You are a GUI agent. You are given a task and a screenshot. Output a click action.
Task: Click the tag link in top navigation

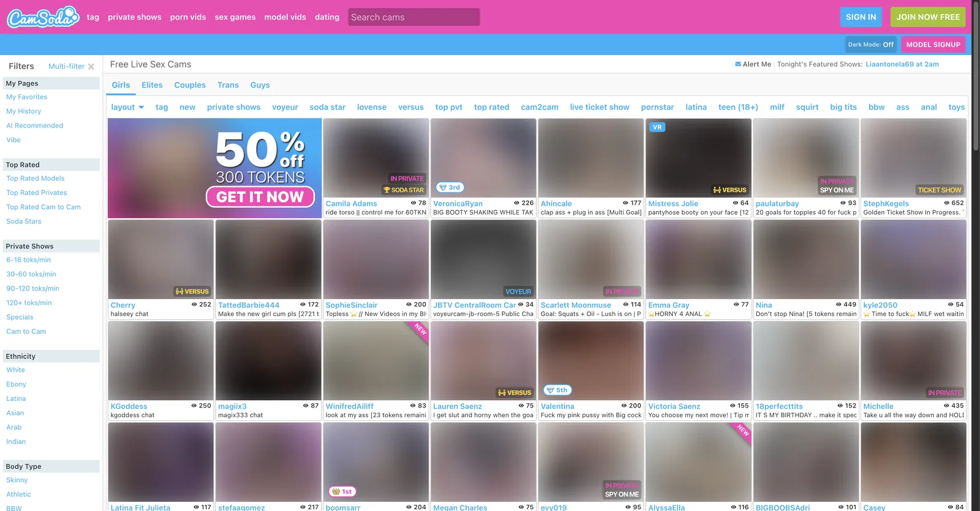[x=93, y=17]
